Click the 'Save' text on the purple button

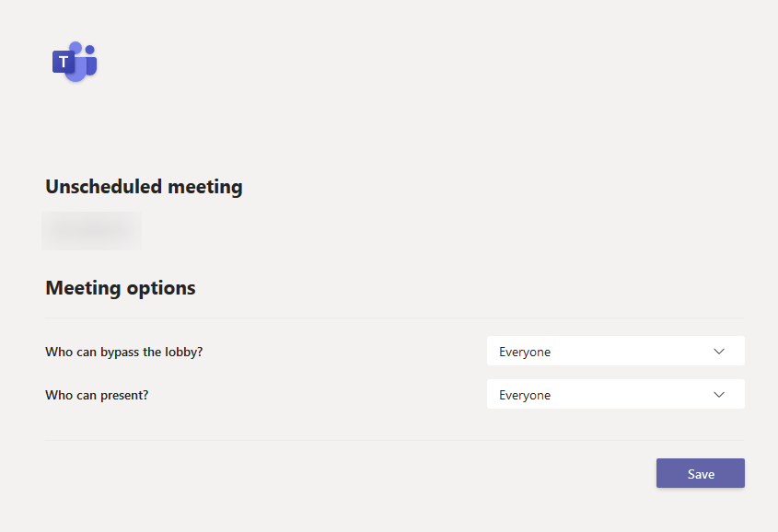pyautogui.click(x=701, y=474)
